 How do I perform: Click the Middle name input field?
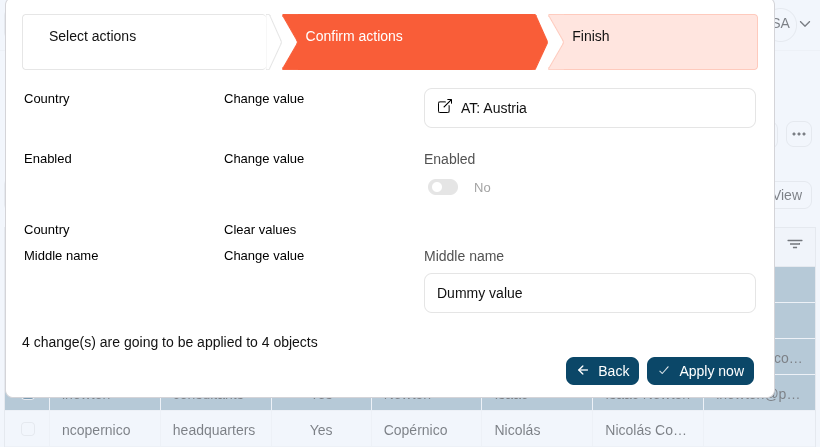(x=590, y=293)
